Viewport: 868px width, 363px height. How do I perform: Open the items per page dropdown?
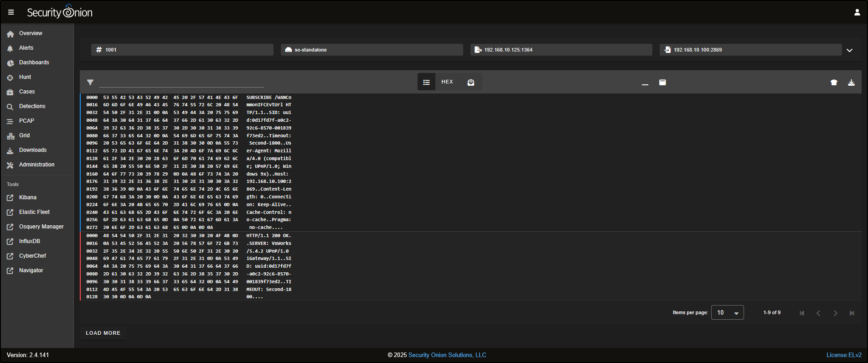click(x=727, y=312)
